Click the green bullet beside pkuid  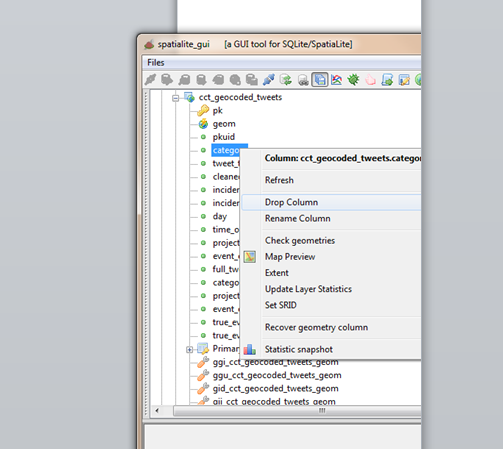pyautogui.click(x=203, y=137)
